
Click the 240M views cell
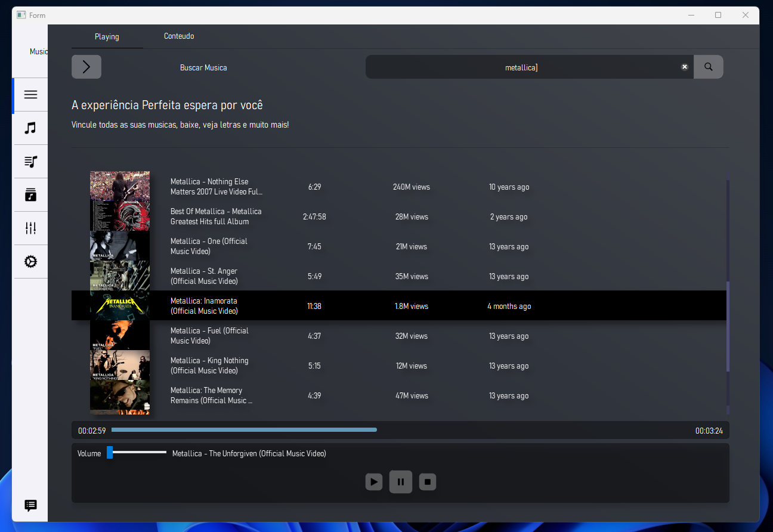pos(412,187)
